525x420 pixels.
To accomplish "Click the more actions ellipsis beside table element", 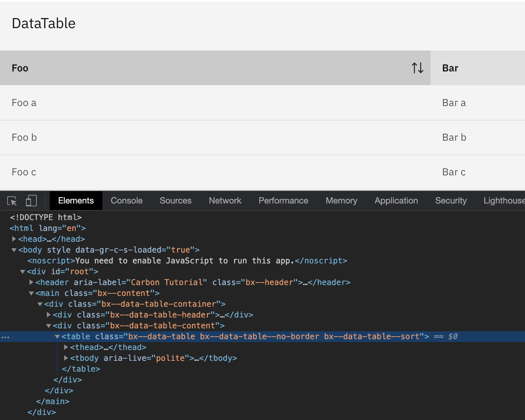I will [5, 337].
